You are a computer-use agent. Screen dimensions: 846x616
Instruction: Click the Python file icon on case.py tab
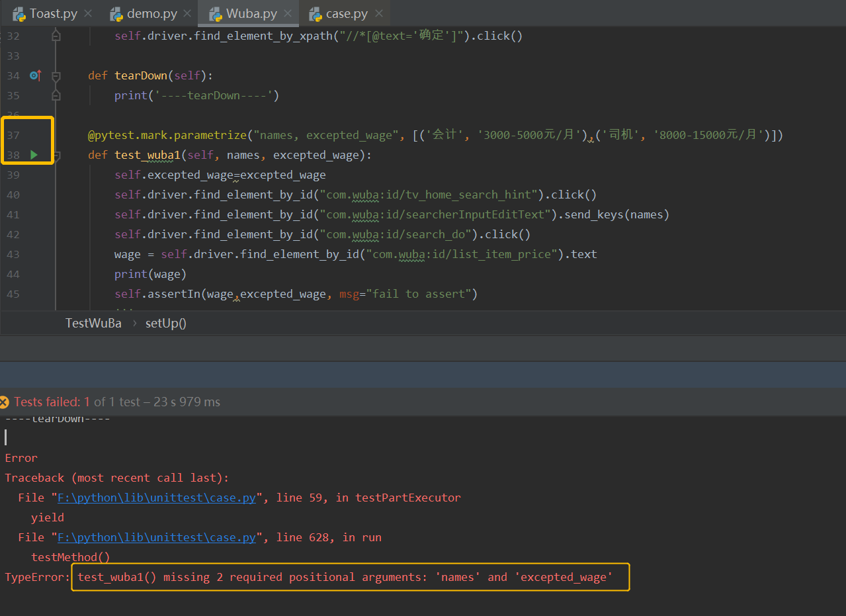click(x=315, y=14)
